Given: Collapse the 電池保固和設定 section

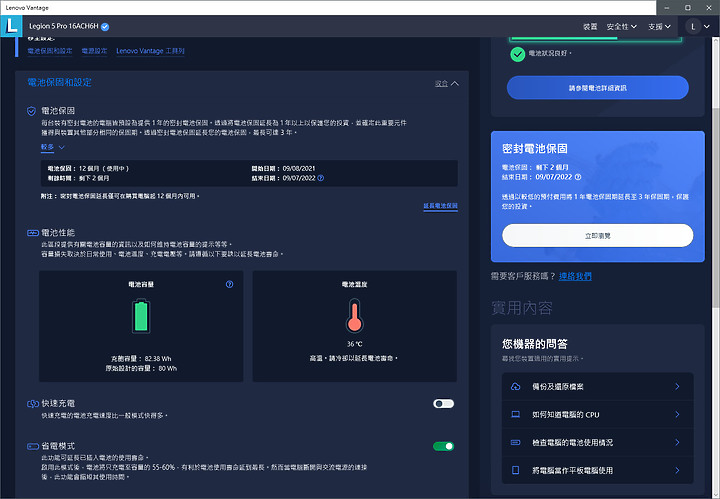Looking at the screenshot, I should [447, 84].
